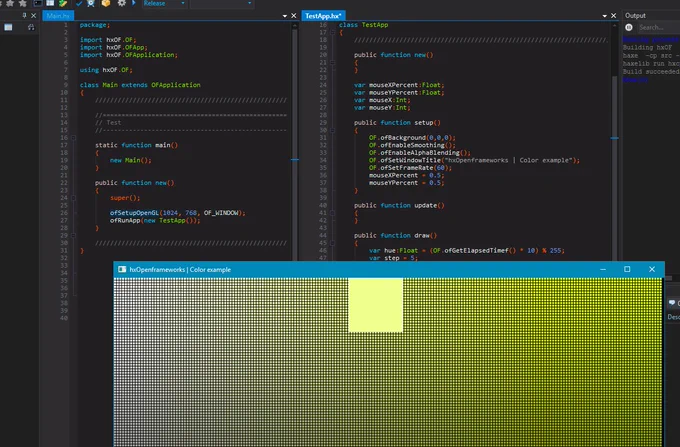Click the blue check syntax icon
680x447 pixels.
tap(79, 3)
